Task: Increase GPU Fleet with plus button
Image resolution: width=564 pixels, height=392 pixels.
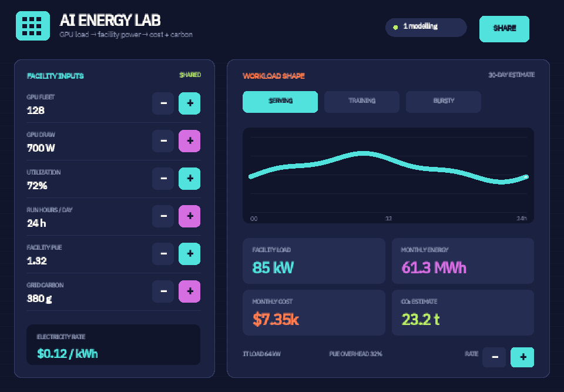Action: tap(190, 103)
